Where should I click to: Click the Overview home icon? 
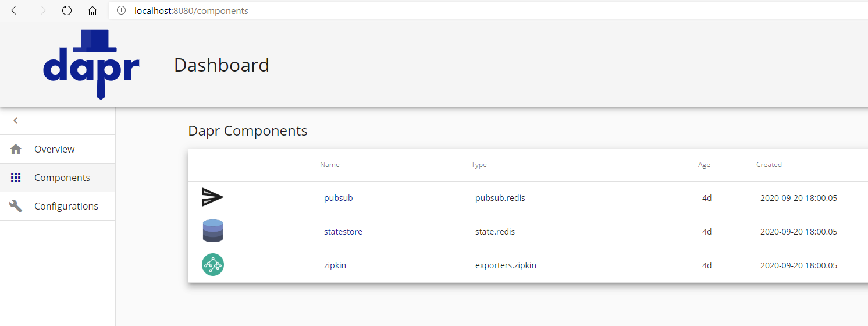[16, 149]
